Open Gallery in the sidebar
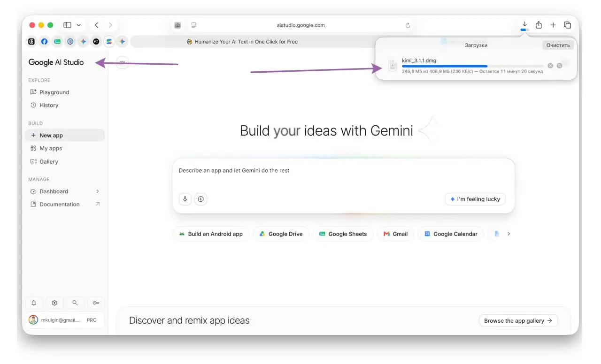601x364 pixels. [x=65, y=162]
